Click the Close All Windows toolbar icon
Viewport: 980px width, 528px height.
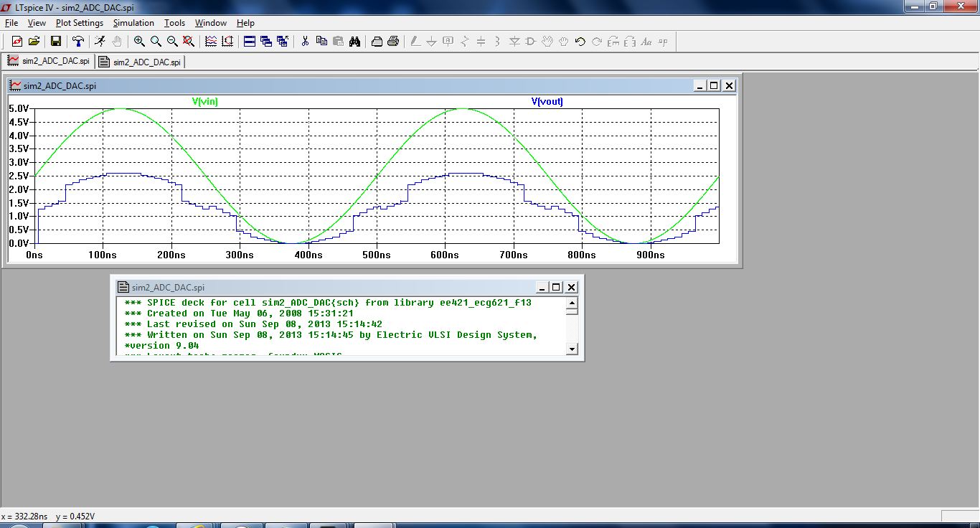tap(283, 42)
